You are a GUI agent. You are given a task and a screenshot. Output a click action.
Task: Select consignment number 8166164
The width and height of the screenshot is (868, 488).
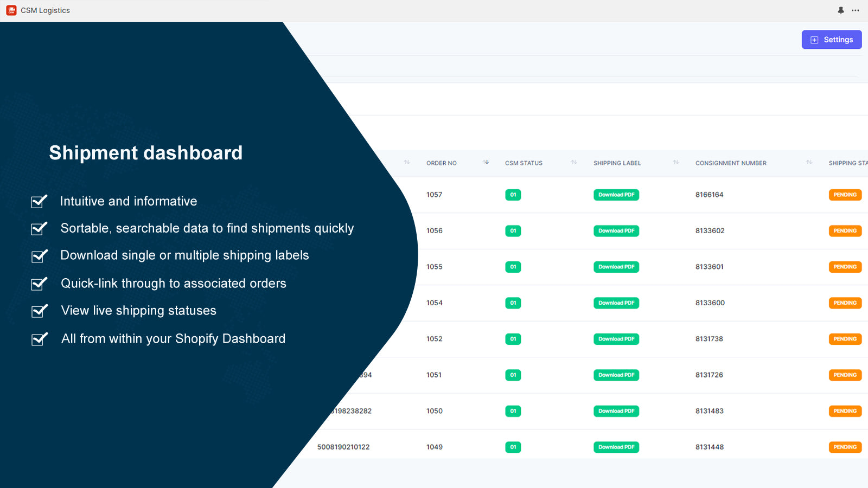click(x=710, y=195)
